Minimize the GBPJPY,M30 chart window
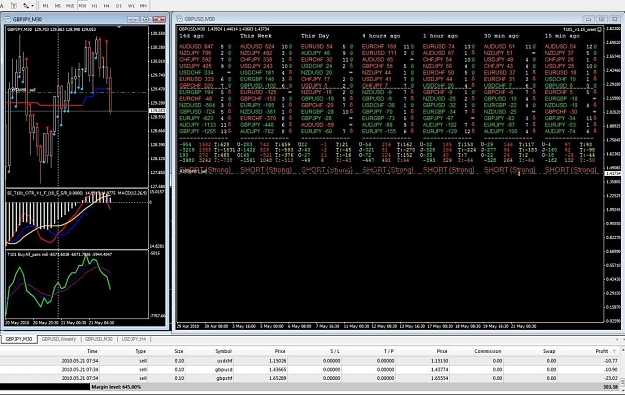Image resolution: width=625 pixels, height=396 pixels. click(x=133, y=19)
